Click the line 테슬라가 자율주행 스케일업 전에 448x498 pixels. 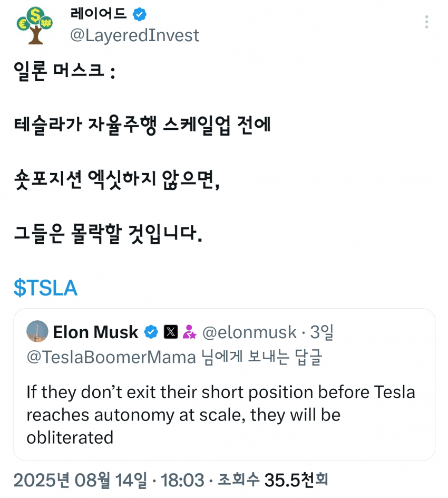coord(142,125)
